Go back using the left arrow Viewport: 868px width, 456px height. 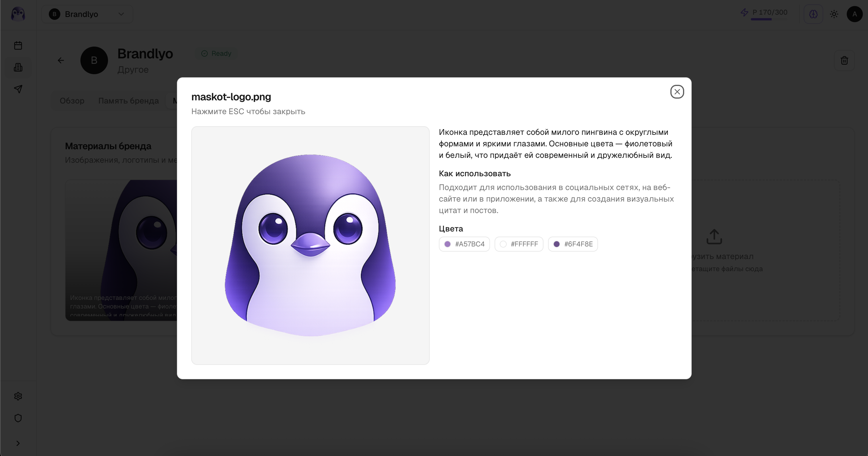click(61, 60)
